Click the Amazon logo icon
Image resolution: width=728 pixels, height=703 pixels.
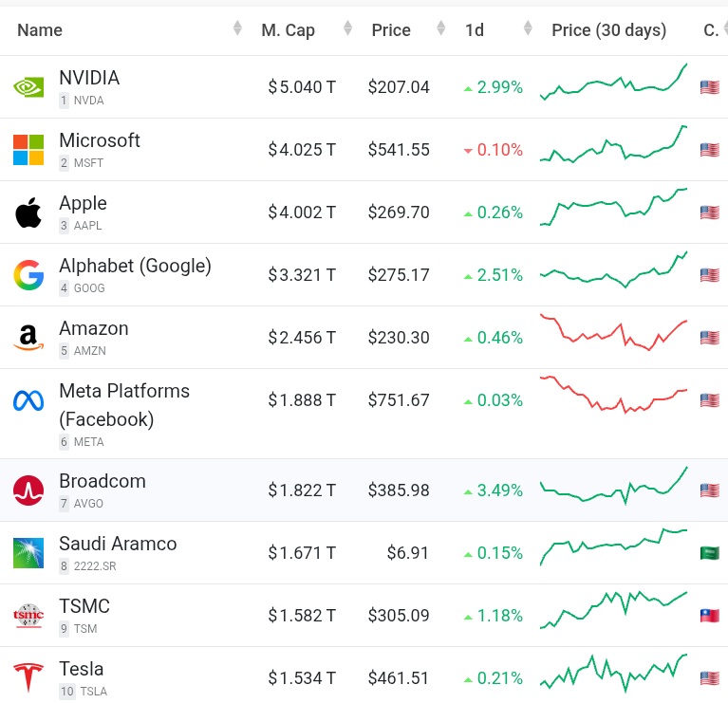tap(28, 338)
